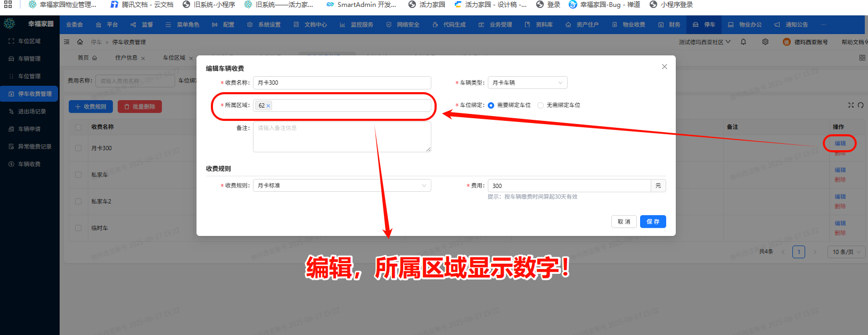
Task: Remove the 62 tag from 所属区域
Action: [x=268, y=106]
